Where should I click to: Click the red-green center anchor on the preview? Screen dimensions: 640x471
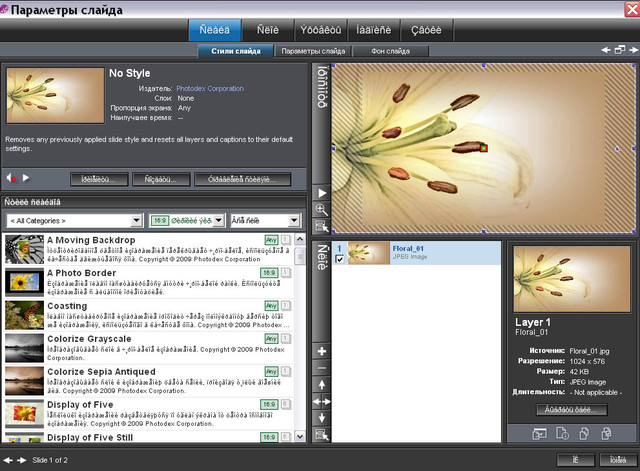[x=484, y=148]
